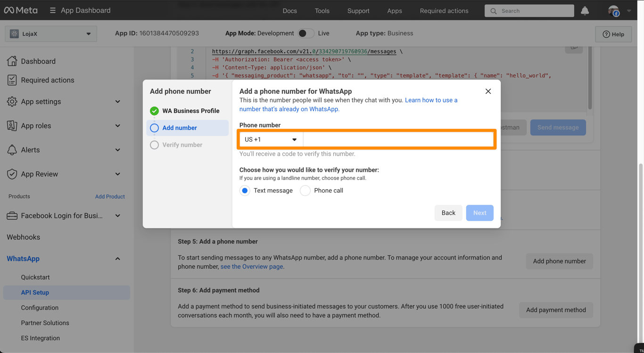
Task: Open Webhooks in sidebar
Action: pos(23,237)
